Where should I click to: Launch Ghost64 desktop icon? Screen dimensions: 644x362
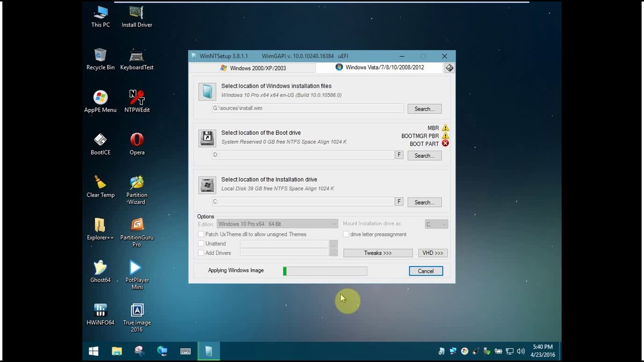pyautogui.click(x=100, y=272)
